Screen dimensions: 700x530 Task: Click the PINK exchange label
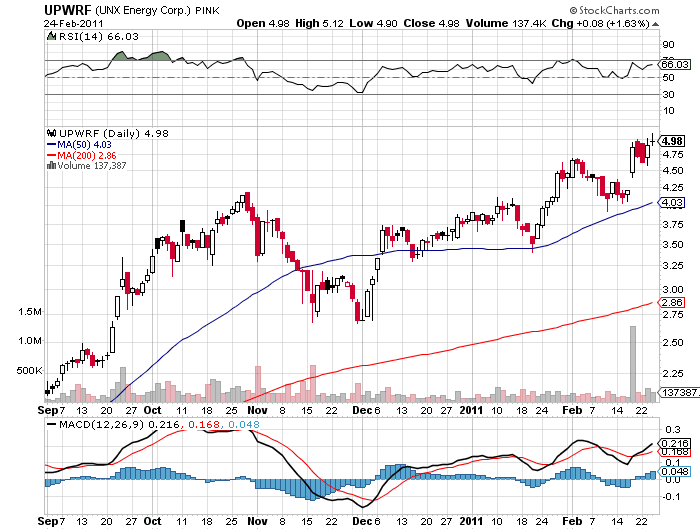point(208,10)
